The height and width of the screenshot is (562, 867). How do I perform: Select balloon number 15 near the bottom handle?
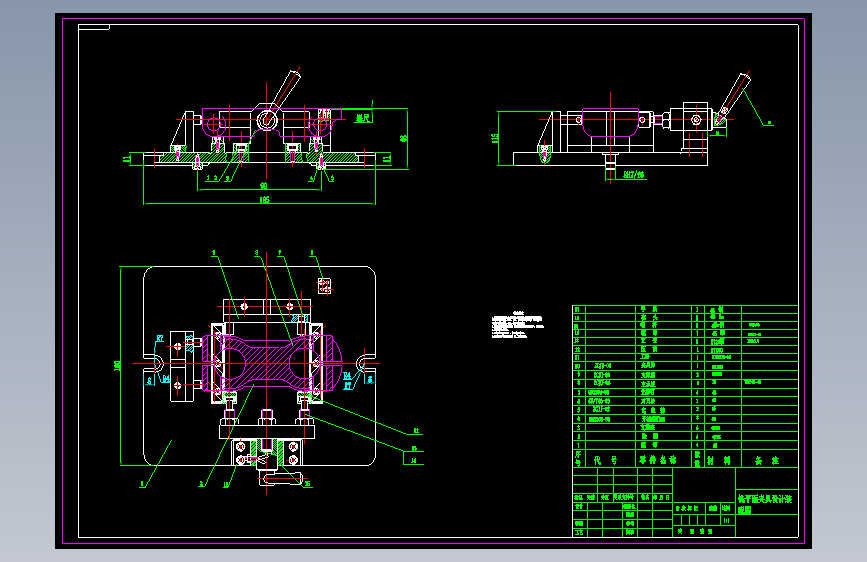point(307,484)
